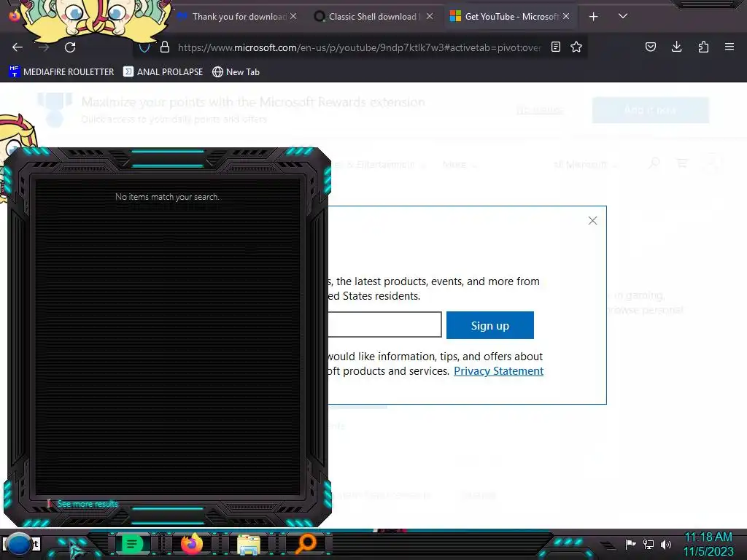Open the tracking protection shield icon

click(144, 47)
